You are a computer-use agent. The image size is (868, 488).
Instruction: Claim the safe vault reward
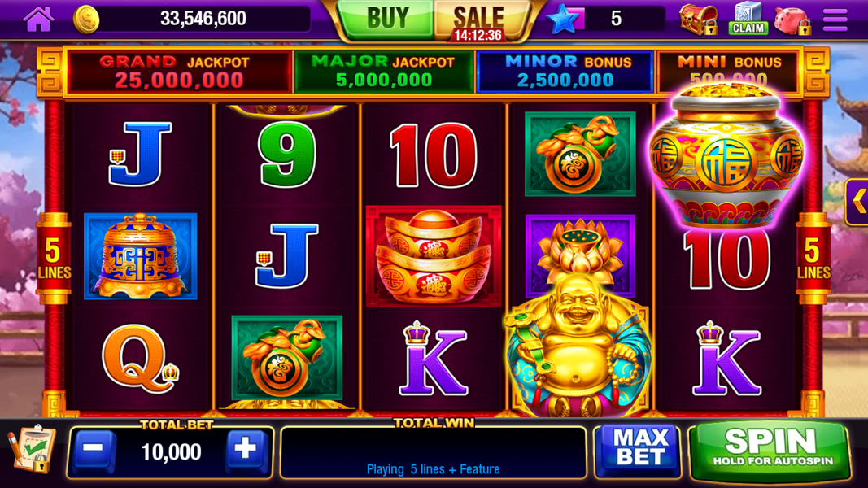(748, 18)
